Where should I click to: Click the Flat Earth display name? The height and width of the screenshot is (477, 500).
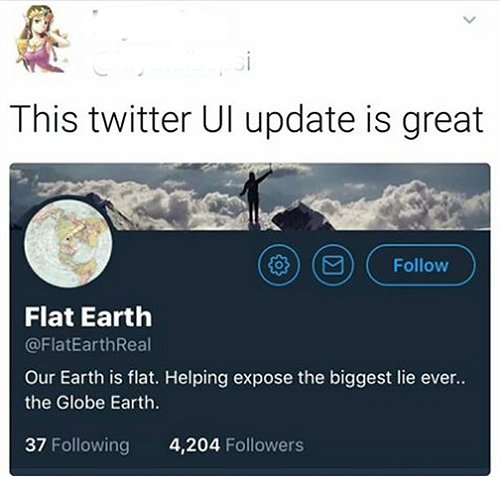tap(88, 316)
